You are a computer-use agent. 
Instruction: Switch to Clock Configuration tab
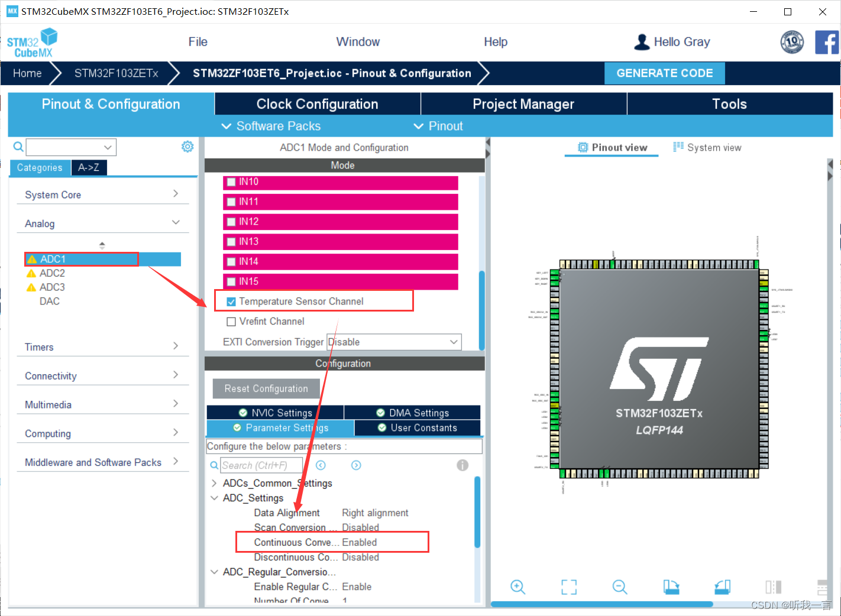coord(318,104)
